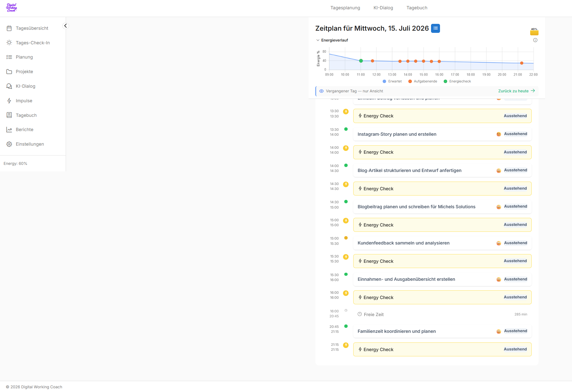Image resolution: width=572 pixels, height=392 pixels.
Task: Open task Familienzeit koordinieren und planen
Action: 442,331
